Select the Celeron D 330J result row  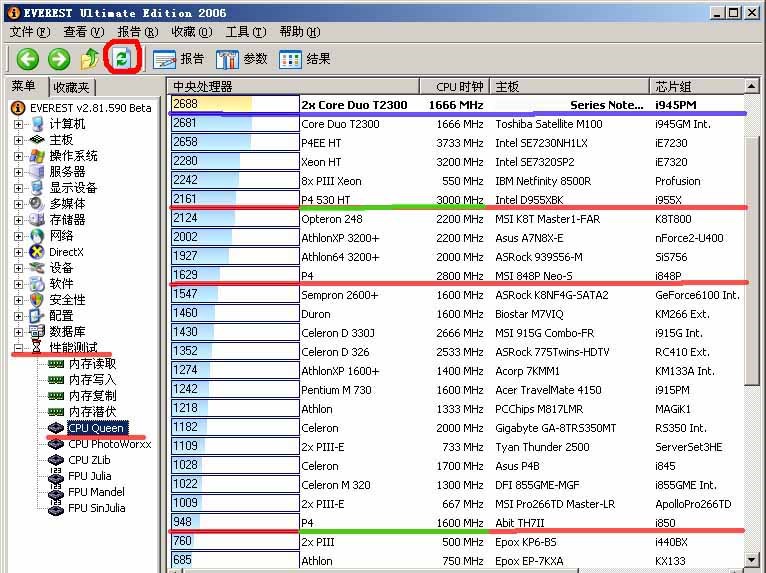[457, 333]
